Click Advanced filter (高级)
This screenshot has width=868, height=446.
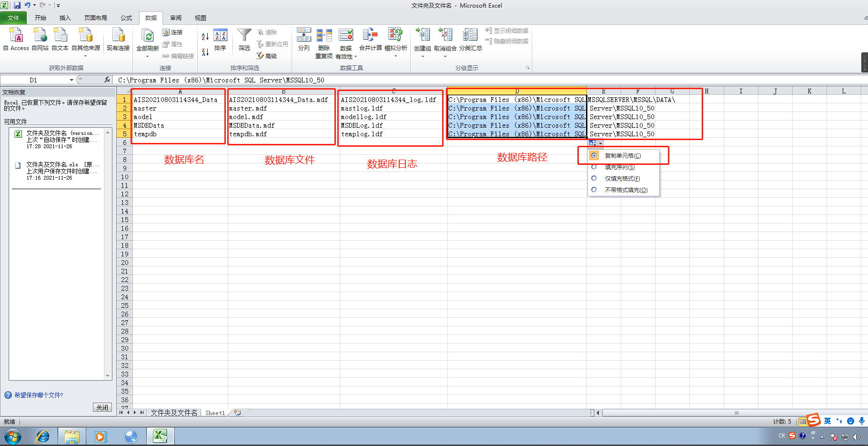tap(267, 56)
